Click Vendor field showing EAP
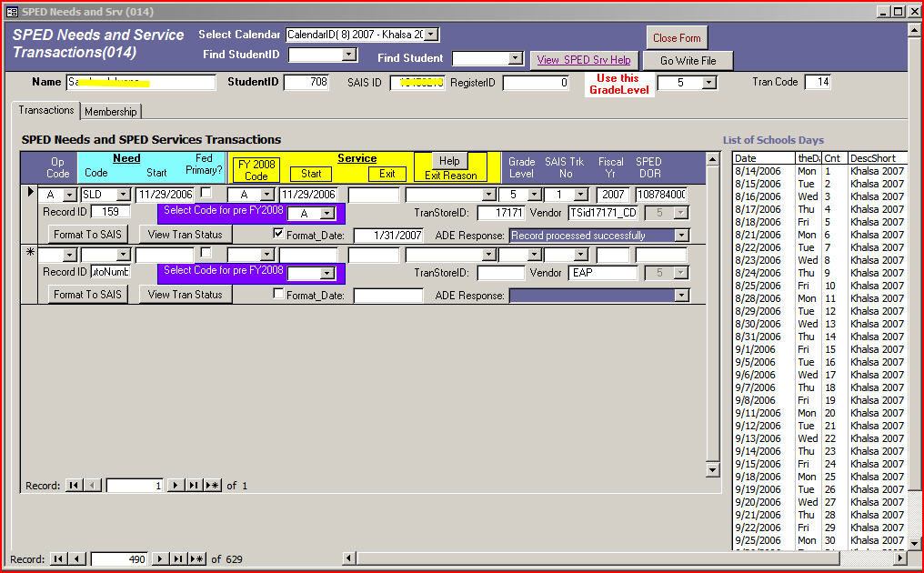This screenshot has height=573, width=924. [602, 272]
